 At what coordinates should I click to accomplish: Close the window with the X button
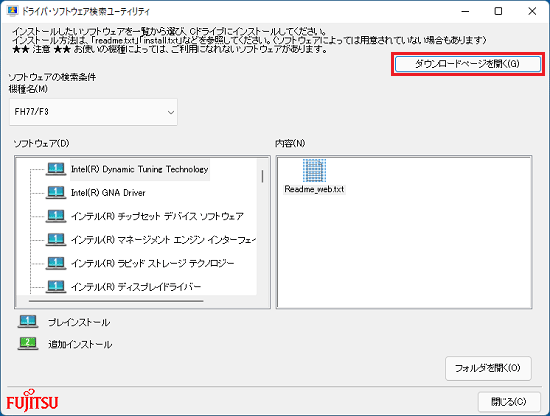click(x=532, y=11)
